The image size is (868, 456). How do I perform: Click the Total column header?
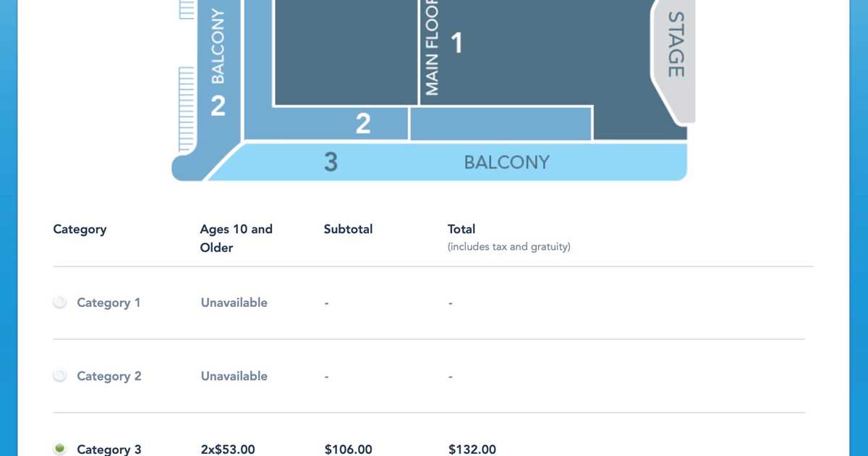click(461, 229)
